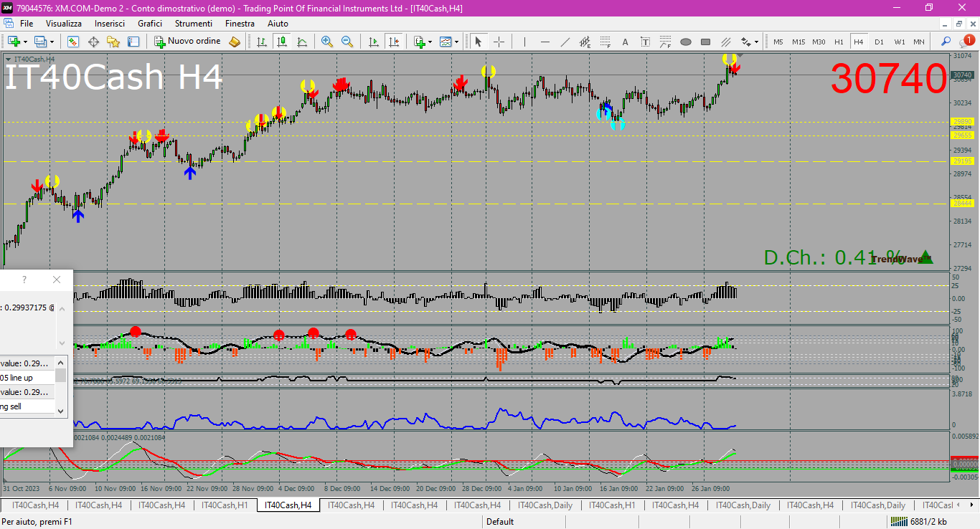Image resolution: width=980 pixels, height=529 pixels.
Task: Open the Grafici menu
Action: pos(150,24)
